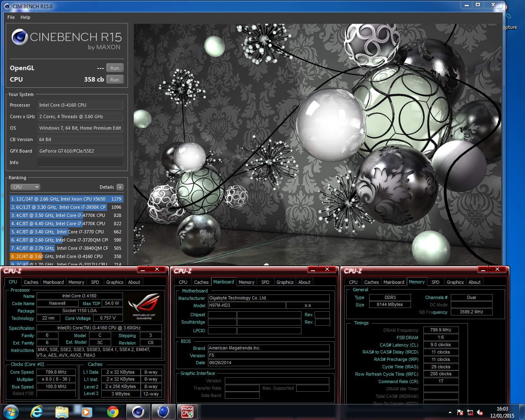Run the CPU benchmark
The width and height of the screenshot is (525, 420).
click(x=115, y=80)
